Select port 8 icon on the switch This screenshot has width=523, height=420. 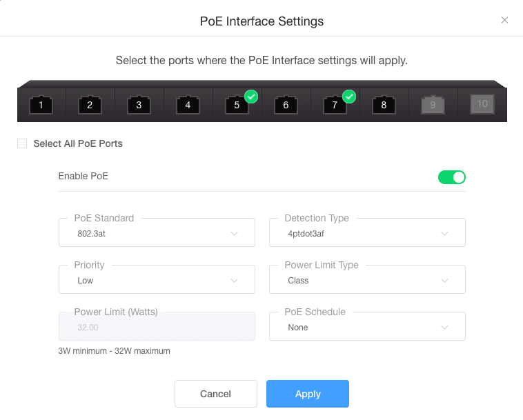[x=384, y=105]
